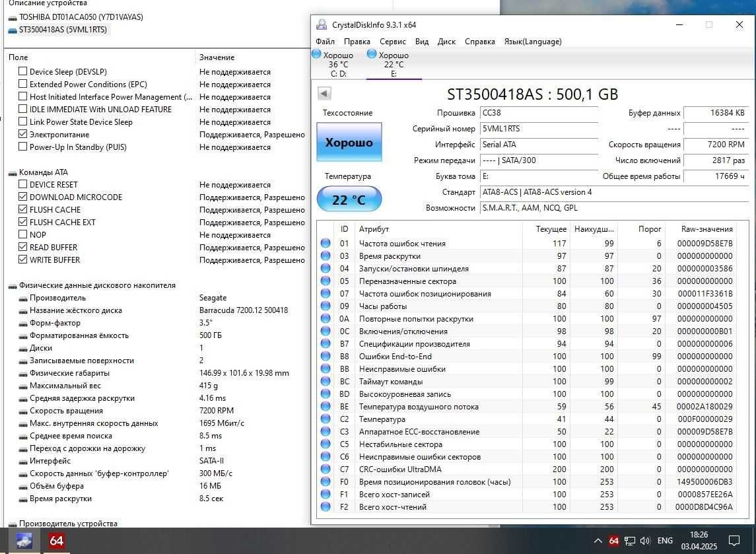The image size is (756, 554).
Task: Go to previous disk arrow button
Action: tap(324, 93)
